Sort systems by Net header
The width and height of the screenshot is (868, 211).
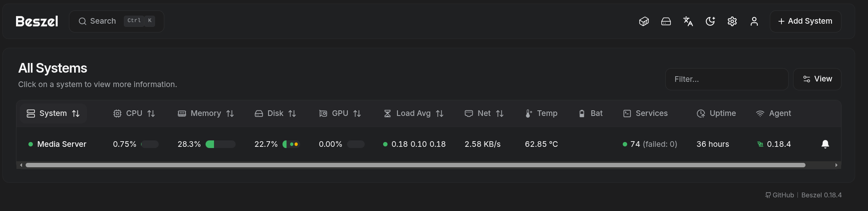[484, 114]
